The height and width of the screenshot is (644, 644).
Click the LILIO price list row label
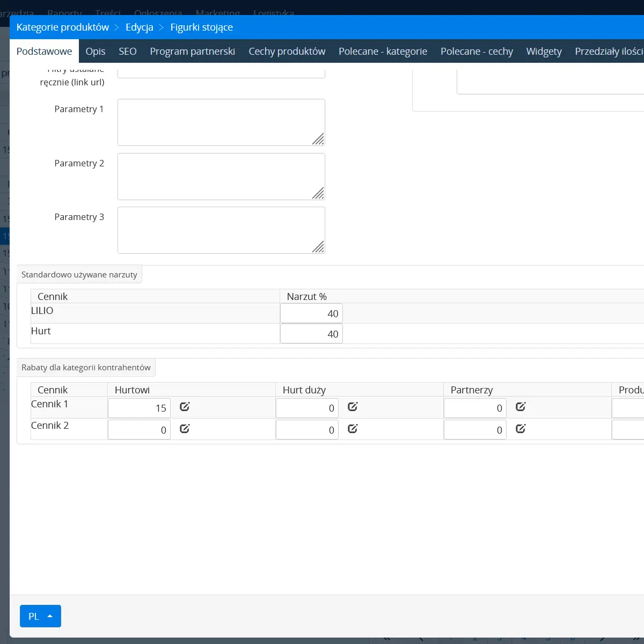[42, 311]
